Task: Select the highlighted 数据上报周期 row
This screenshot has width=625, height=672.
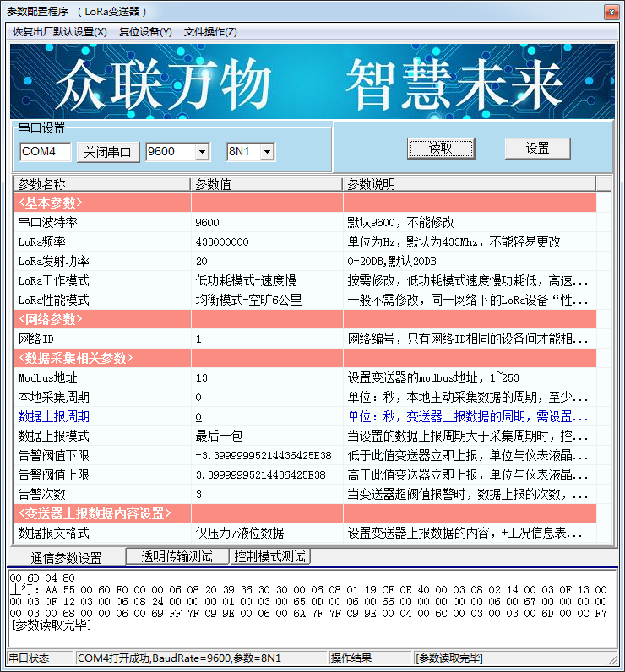Action: point(305,416)
